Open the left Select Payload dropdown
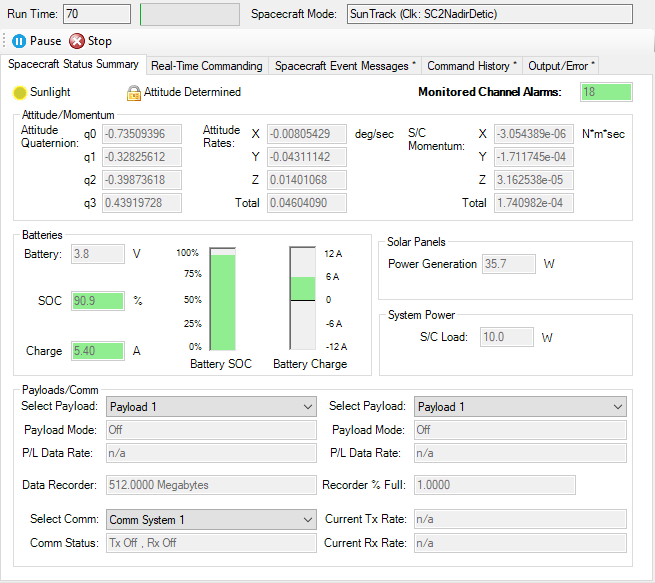This screenshot has width=655, height=583. point(211,407)
